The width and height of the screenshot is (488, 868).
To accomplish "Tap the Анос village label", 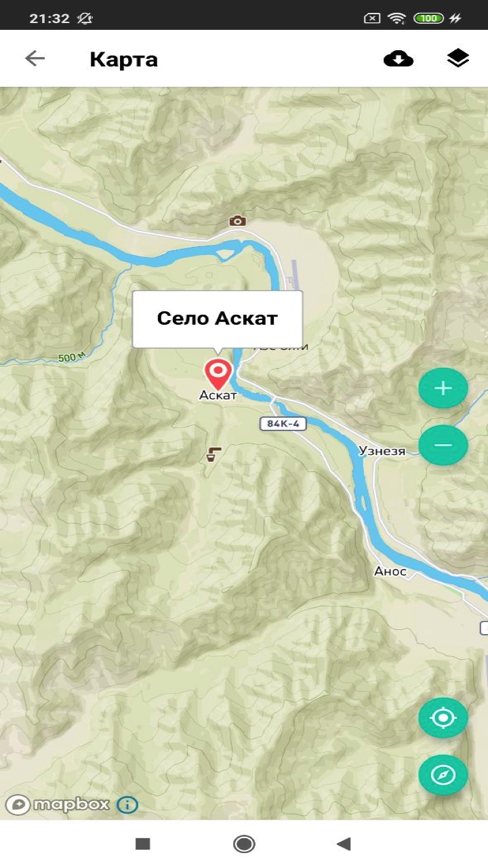I will (x=390, y=572).
